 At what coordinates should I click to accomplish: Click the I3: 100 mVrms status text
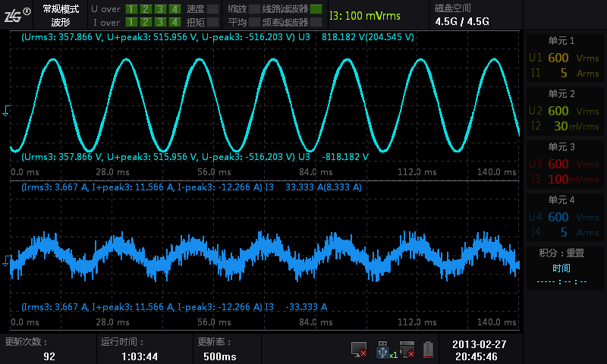pyautogui.click(x=365, y=16)
